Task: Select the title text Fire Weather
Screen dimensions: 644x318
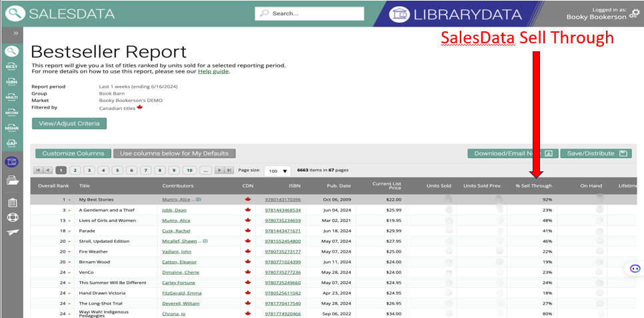Action: [93, 251]
